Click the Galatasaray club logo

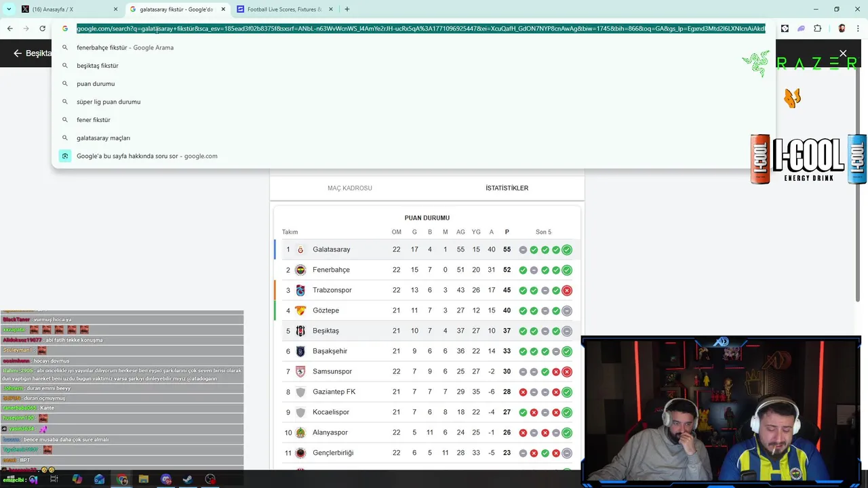(x=300, y=249)
